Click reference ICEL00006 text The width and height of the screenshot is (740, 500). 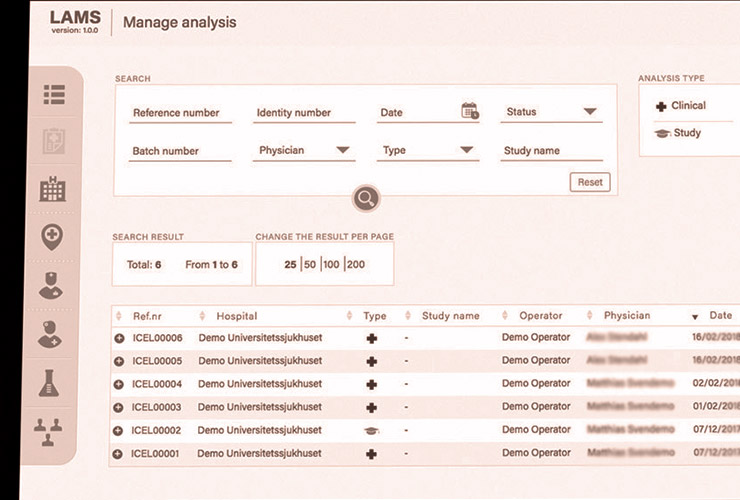[157, 338]
